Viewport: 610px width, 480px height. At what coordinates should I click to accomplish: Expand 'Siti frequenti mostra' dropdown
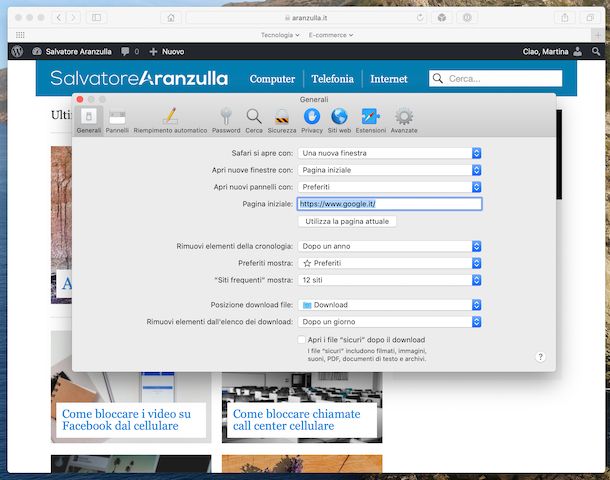(x=390, y=280)
